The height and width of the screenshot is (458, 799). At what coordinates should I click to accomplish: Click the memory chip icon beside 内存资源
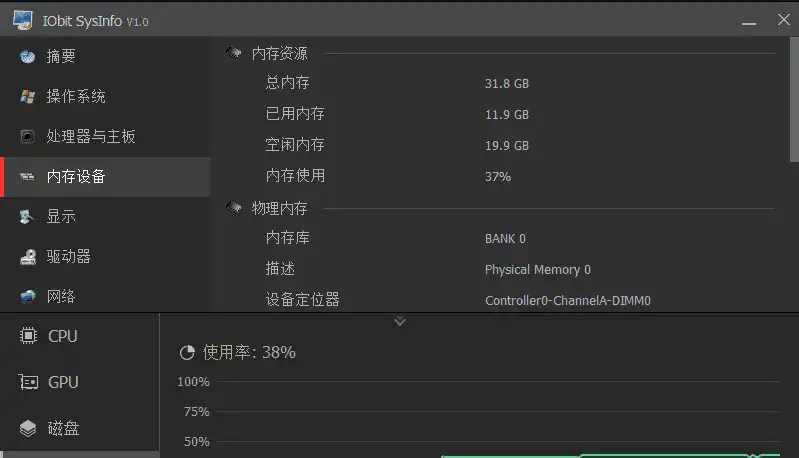coord(233,52)
